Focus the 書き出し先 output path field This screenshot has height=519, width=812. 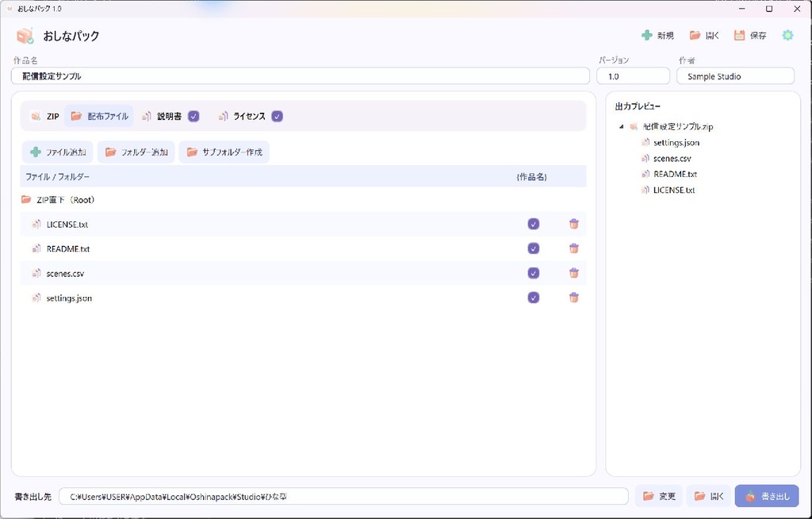(343, 496)
